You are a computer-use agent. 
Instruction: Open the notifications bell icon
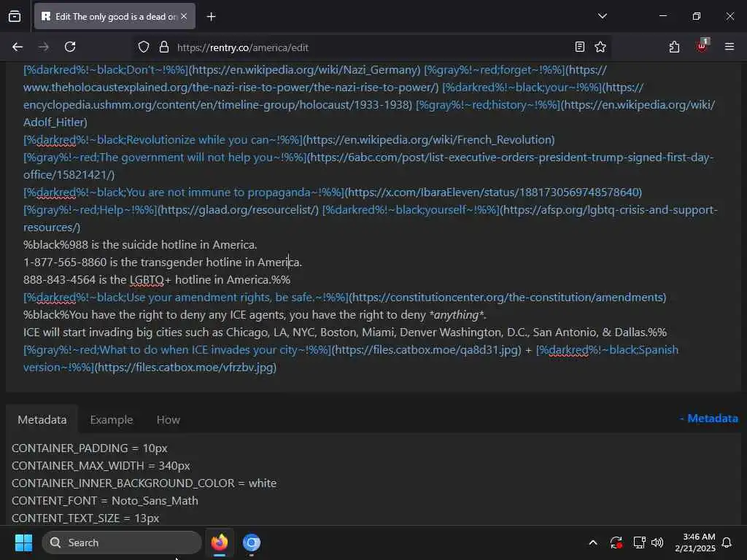727,542
